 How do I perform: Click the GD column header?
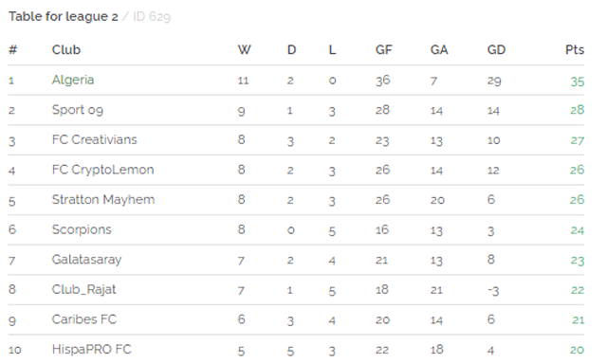(x=496, y=50)
